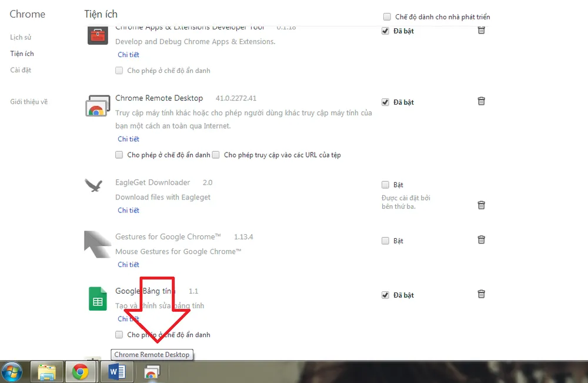
Task: Click the red toolbox Developer Tool extension icon
Action: (x=98, y=36)
